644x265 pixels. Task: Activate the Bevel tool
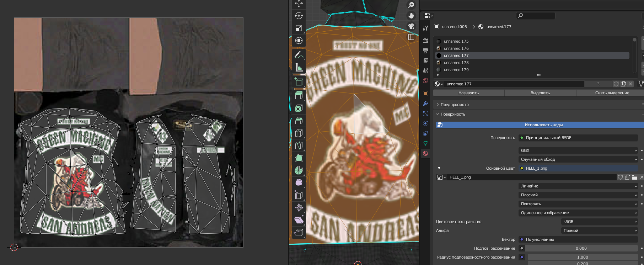pyautogui.click(x=299, y=121)
